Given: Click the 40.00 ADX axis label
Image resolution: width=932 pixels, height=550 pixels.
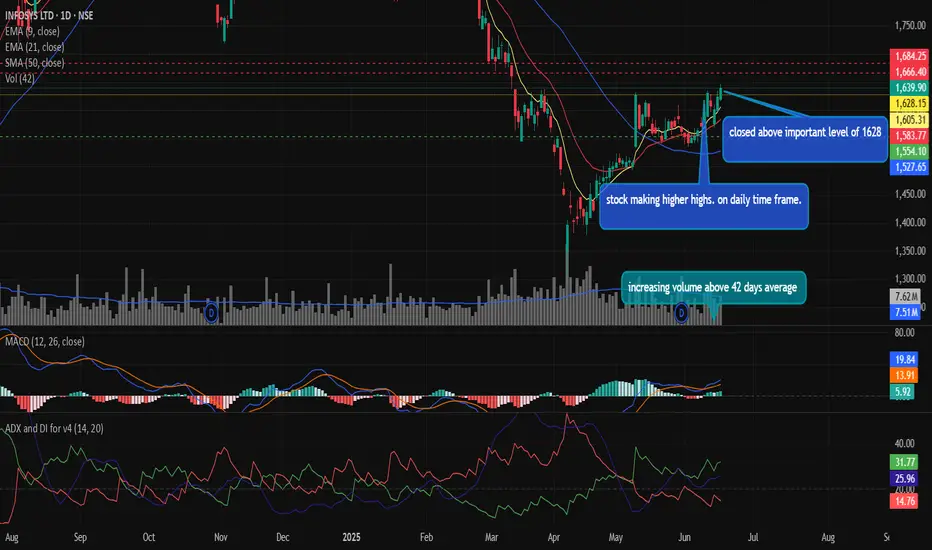Looking at the screenshot, I should coord(905,444).
